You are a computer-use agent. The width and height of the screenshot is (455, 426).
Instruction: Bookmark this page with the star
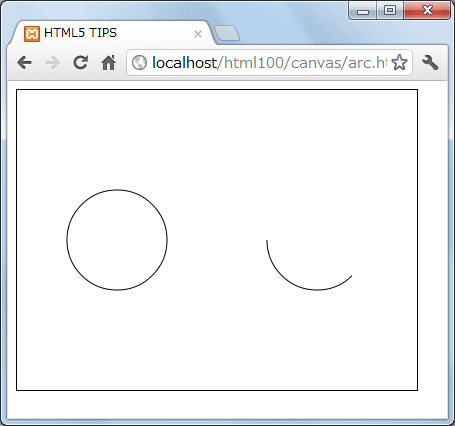(x=399, y=62)
